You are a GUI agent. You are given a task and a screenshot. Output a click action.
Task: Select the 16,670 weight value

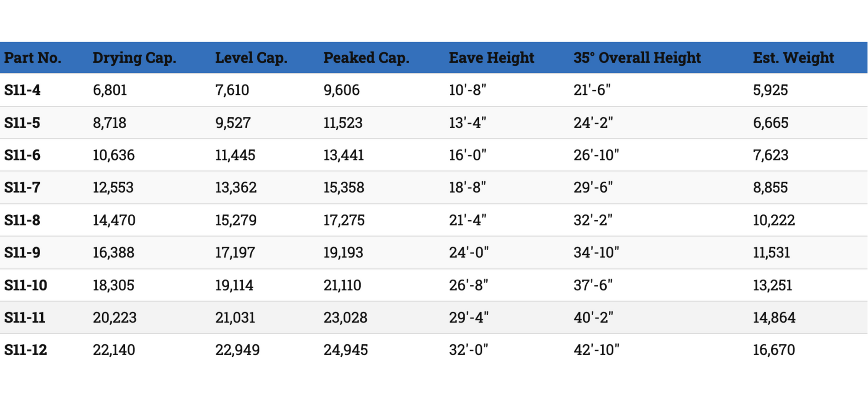[774, 350]
